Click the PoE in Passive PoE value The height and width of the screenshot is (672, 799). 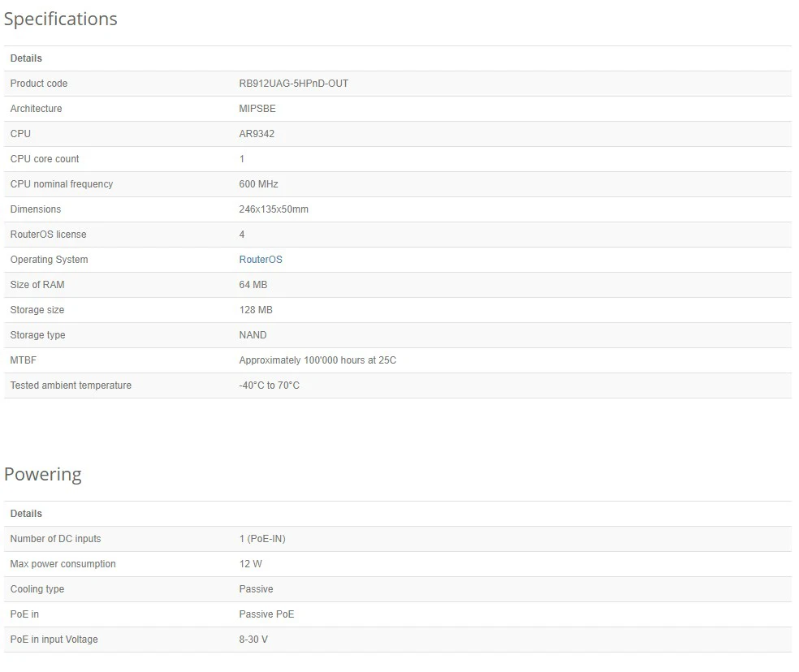tap(266, 614)
